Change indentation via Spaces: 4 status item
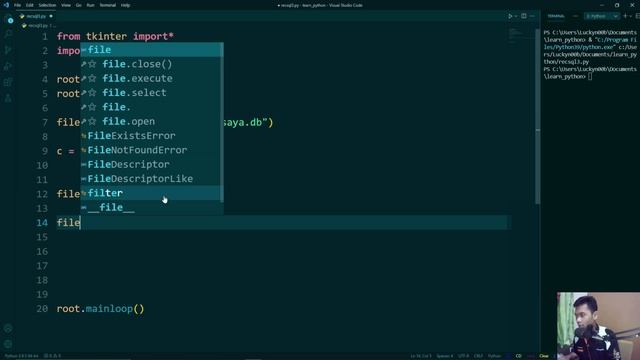 444,356
